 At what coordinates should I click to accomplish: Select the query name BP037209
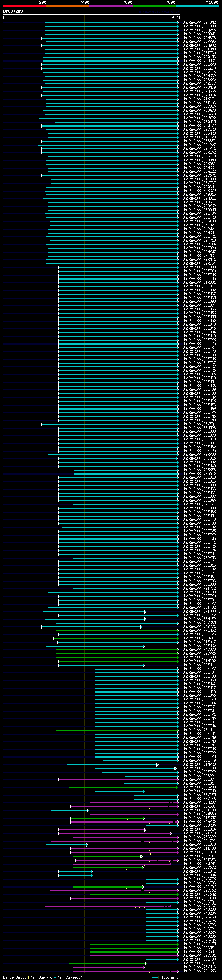pos(13,11)
